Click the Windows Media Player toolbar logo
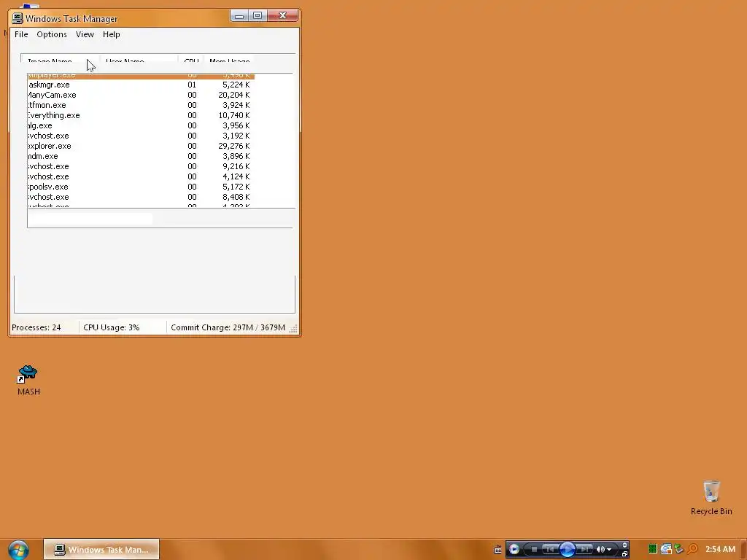Image resolution: width=747 pixels, height=560 pixels. pyautogui.click(x=514, y=550)
